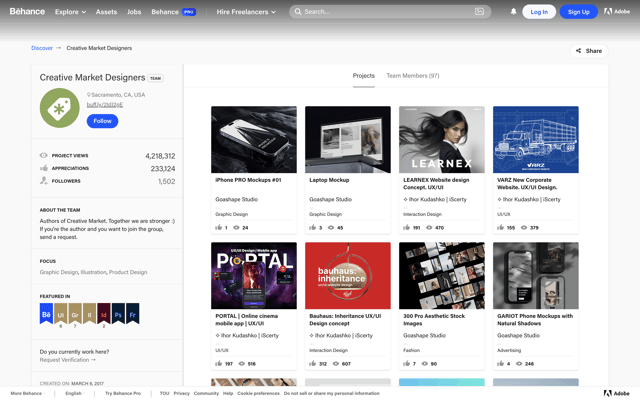This screenshot has height=400, width=640.
Task: Click the image search camera icon
Action: [x=480, y=11]
